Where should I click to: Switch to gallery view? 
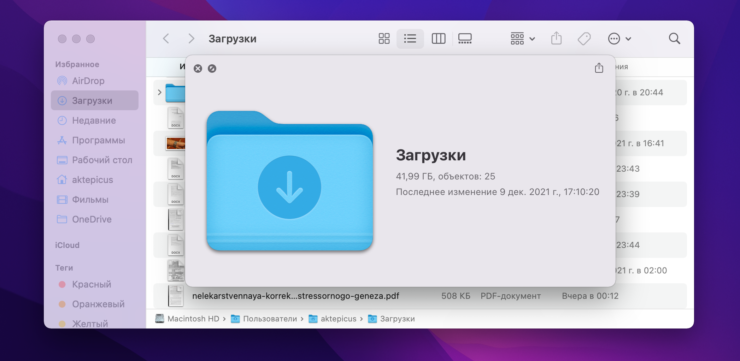[x=465, y=39]
